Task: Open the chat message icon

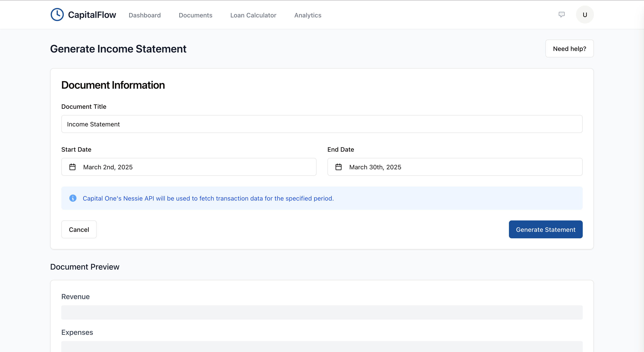Action: [x=561, y=15]
